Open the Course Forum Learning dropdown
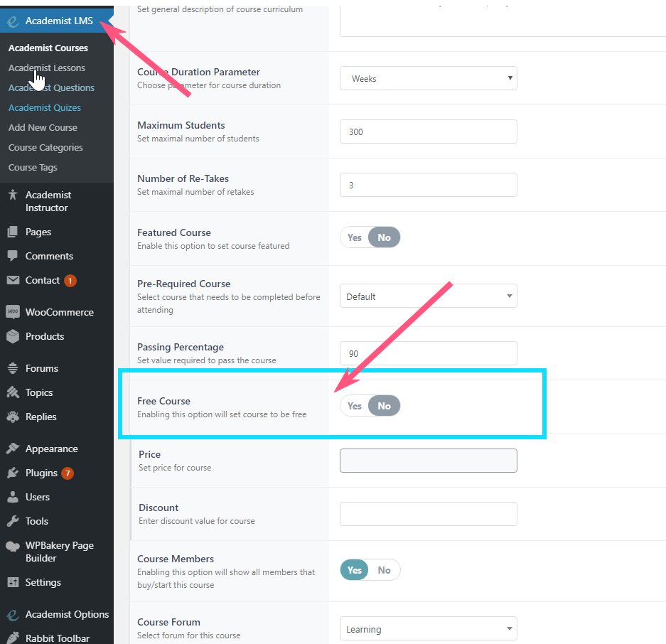Viewport: 666px width, 644px height. tap(428, 628)
